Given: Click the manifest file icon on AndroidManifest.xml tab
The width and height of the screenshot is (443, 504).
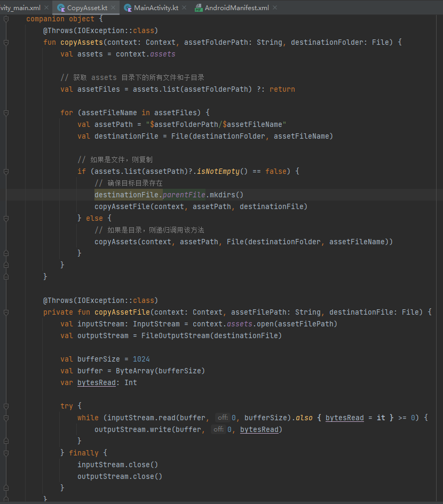Looking at the screenshot, I should (x=199, y=7).
